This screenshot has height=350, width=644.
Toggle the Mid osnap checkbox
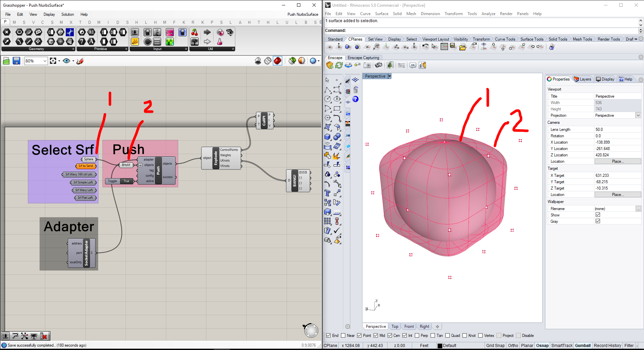point(376,335)
